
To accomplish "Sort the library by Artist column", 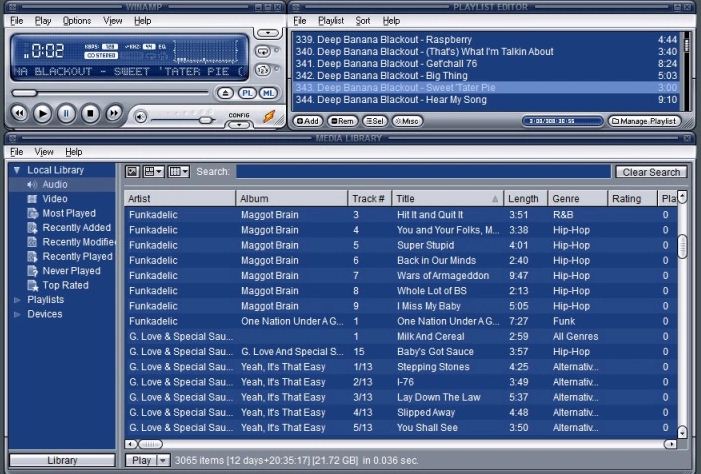I will coord(180,199).
